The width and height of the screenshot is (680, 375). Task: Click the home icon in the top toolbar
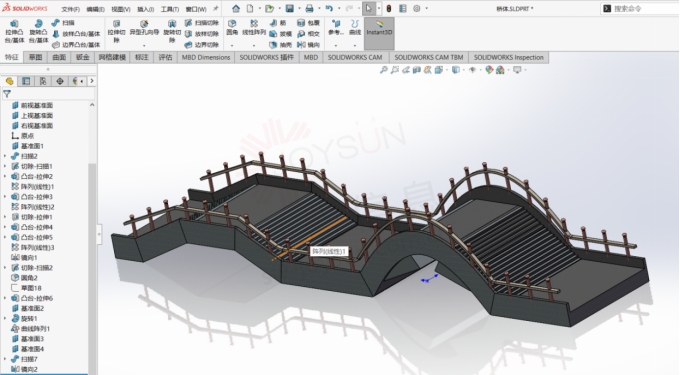coord(235,8)
